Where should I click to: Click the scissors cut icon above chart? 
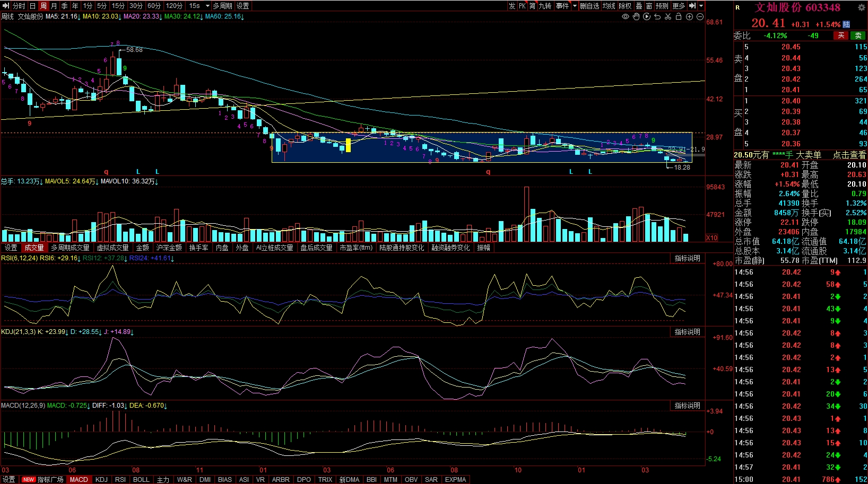(x=668, y=17)
